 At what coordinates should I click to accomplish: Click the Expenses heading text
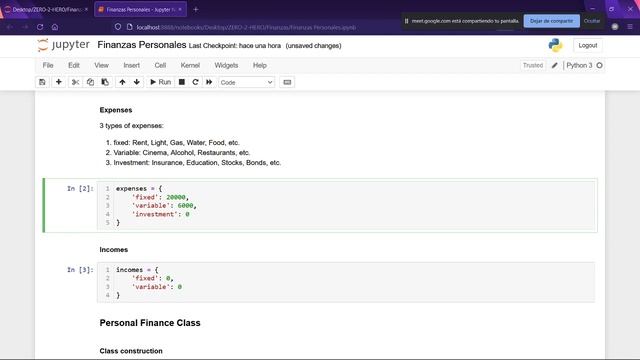(x=116, y=110)
